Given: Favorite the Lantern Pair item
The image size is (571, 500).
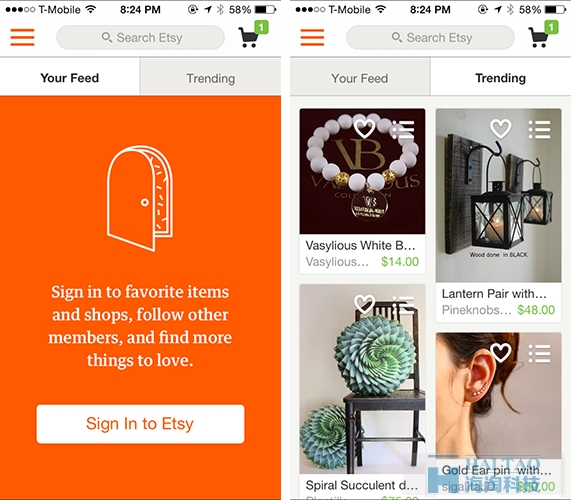Looking at the screenshot, I should coord(501,128).
